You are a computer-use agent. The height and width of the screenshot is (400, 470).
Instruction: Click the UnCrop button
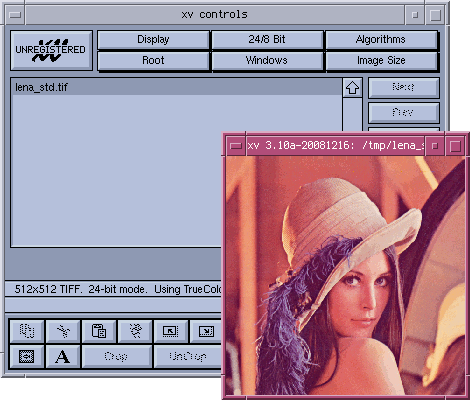coord(188,356)
